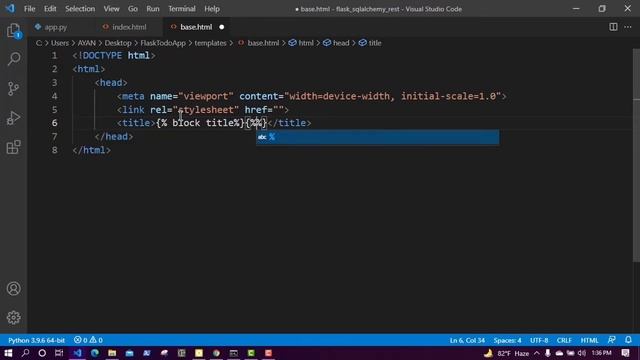Open the File menu
The height and width of the screenshot is (360, 640).
(x=29, y=9)
